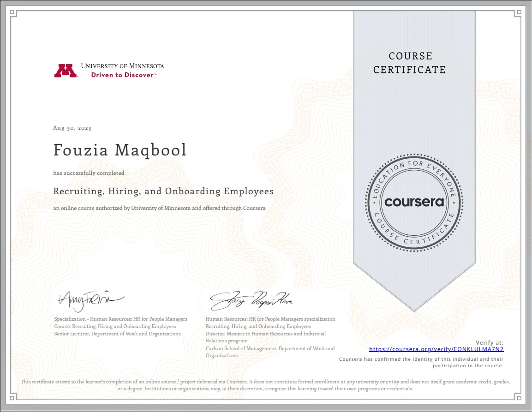Screen dimensions: 532x412
Task: Click 'Course: Recruiting, Hiring and Onboarding Employees' line
Action: tap(115, 327)
